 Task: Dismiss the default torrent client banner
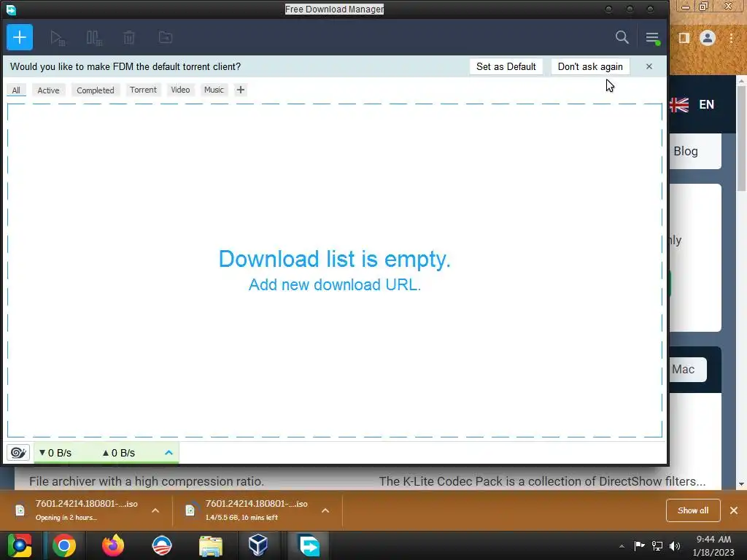[x=649, y=66]
